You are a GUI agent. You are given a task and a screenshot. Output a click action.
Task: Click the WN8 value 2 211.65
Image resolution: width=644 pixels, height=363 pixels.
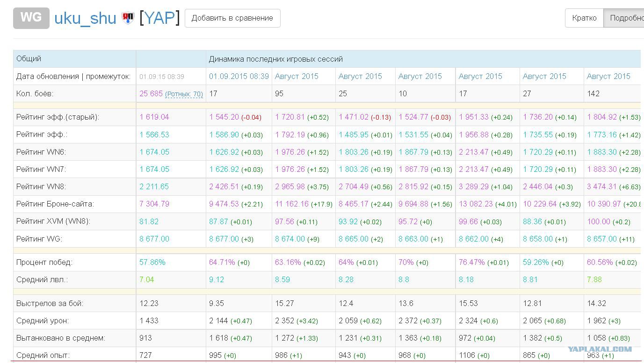[x=154, y=187]
